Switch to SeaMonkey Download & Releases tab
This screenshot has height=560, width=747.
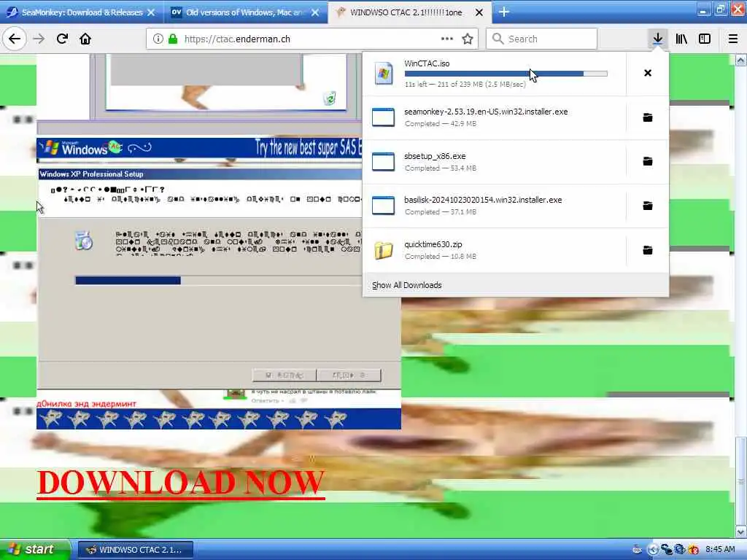[x=82, y=12]
